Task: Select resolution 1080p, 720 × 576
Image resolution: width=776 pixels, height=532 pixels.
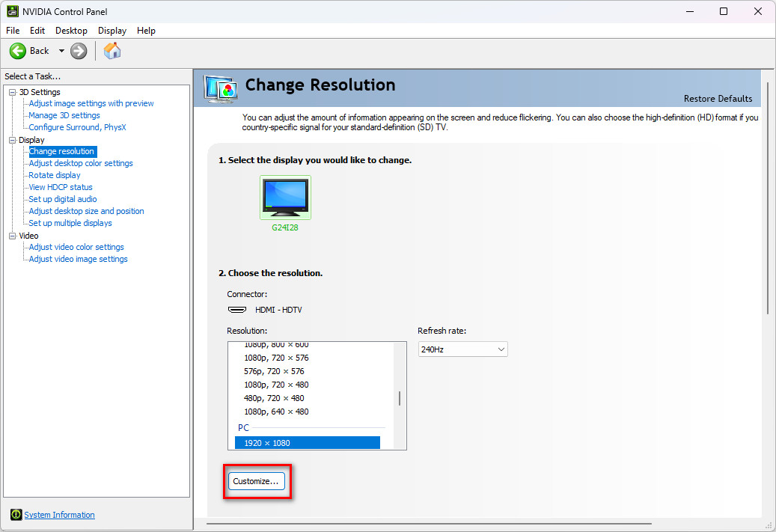Action: [276, 358]
